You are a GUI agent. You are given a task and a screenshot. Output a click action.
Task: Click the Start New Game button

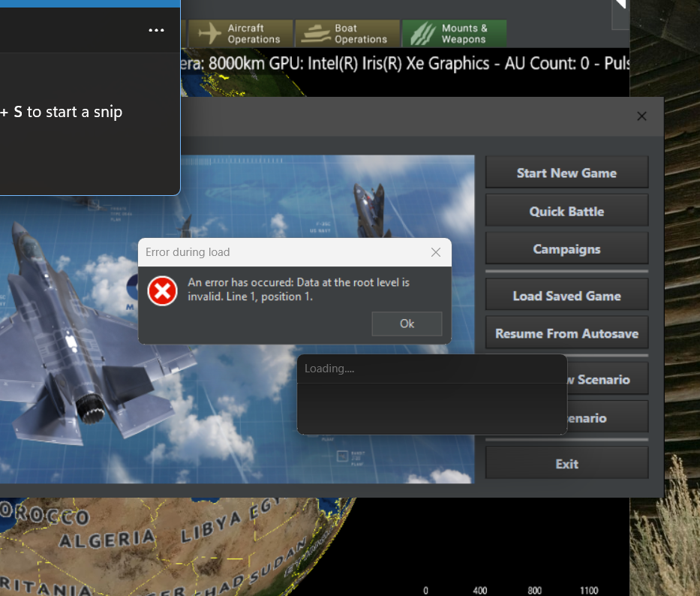[566, 173]
